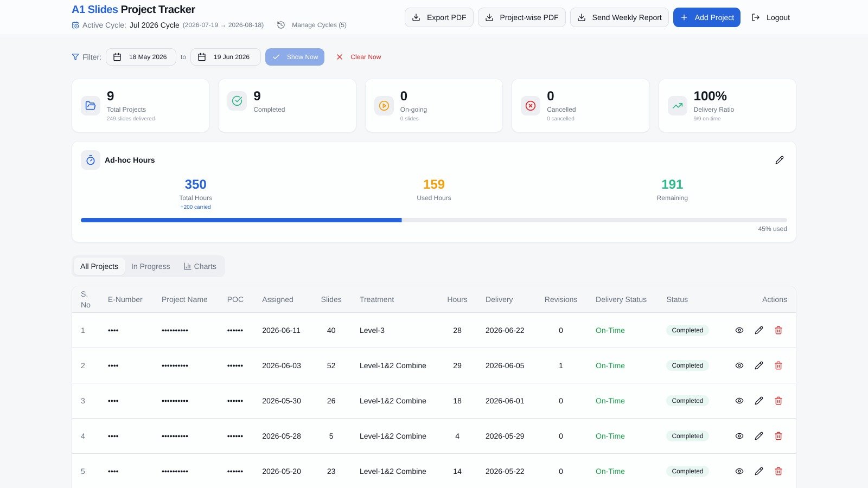Open the end date picker 19 Jun 2026
868x488 pixels.
(x=226, y=57)
